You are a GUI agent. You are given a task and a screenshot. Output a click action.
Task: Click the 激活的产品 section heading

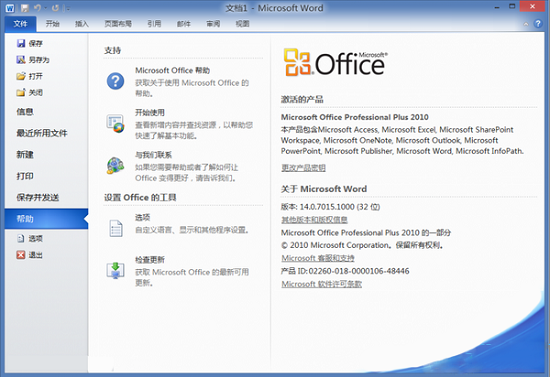(x=302, y=99)
